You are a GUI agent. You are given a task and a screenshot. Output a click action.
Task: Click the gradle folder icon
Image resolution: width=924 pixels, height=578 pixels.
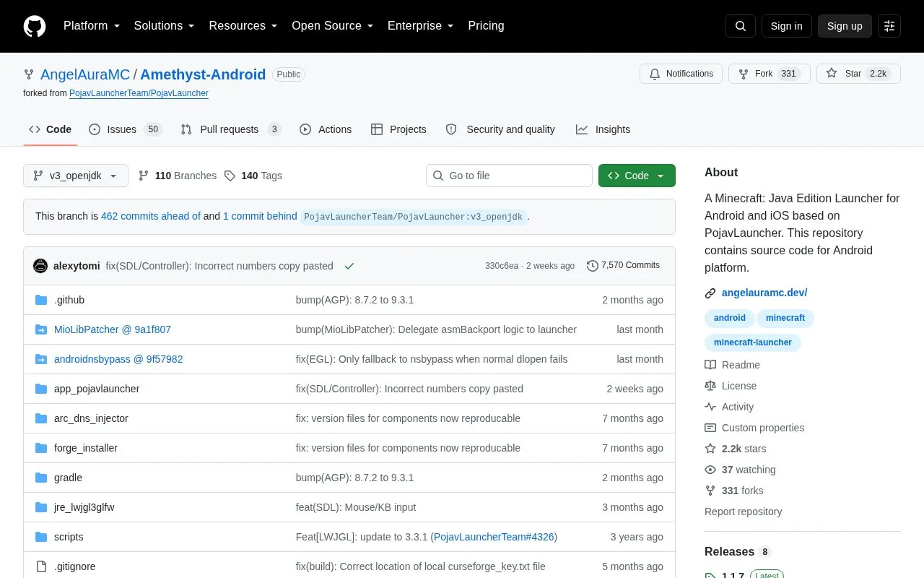pyautogui.click(x=41, y=478)
